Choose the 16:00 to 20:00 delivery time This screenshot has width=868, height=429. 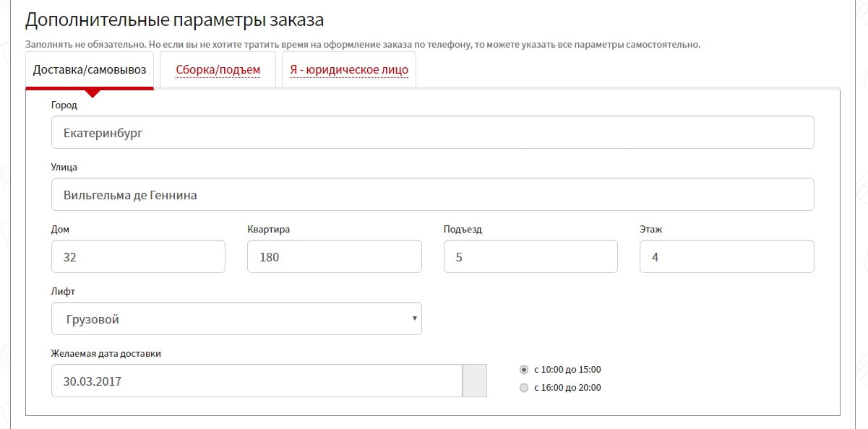[525, 388]
